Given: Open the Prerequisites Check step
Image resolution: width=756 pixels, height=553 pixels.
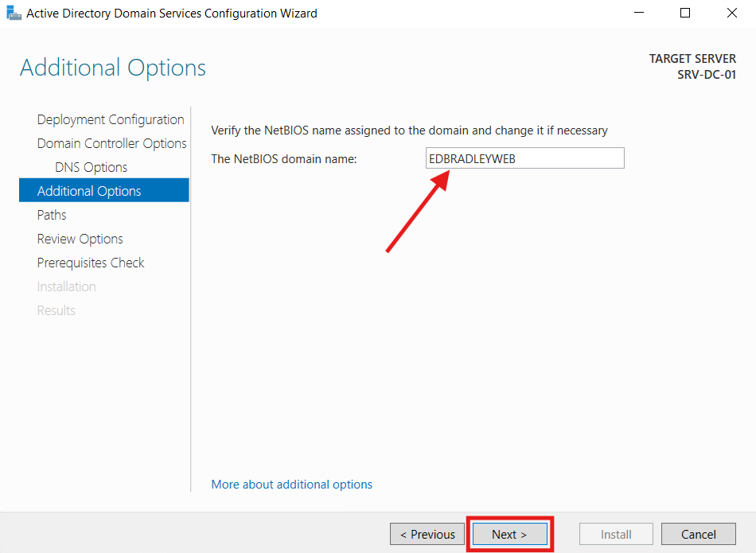Looking at the screenshot, I should coord(91,263).
